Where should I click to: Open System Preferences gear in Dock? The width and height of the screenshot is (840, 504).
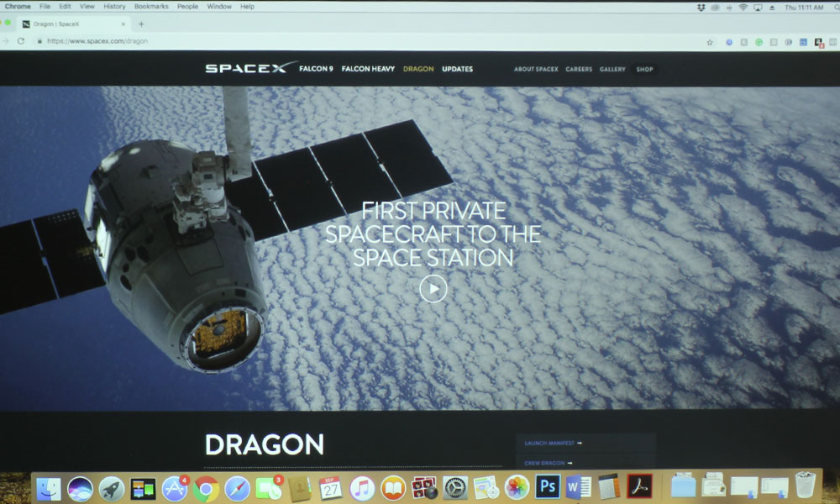tap(454, 488)
